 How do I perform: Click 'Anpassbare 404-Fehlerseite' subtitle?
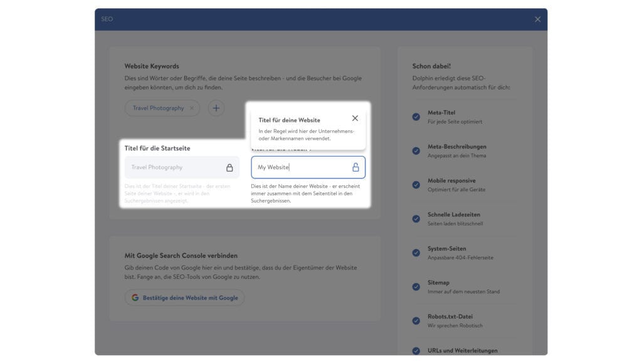(460, 257)
